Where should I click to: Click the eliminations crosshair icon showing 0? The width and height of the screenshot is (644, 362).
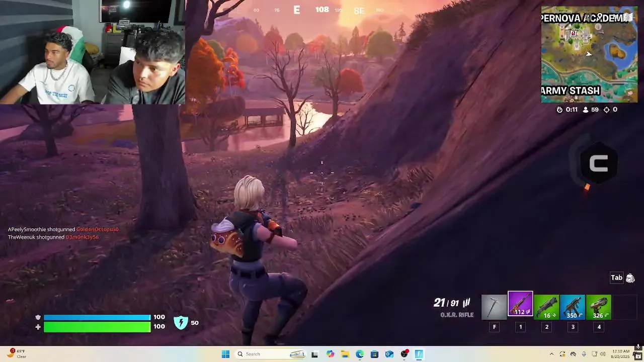[x=606, y=110]
